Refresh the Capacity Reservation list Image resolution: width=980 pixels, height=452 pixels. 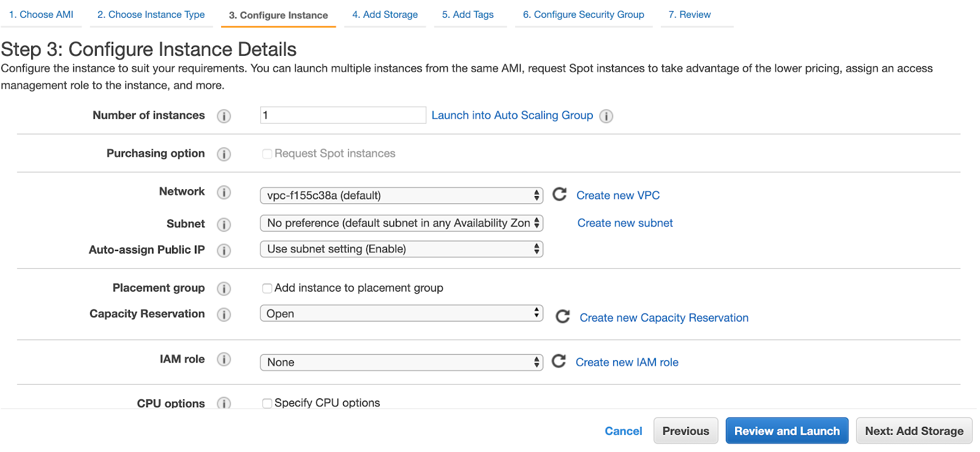(x=563, y=317)
